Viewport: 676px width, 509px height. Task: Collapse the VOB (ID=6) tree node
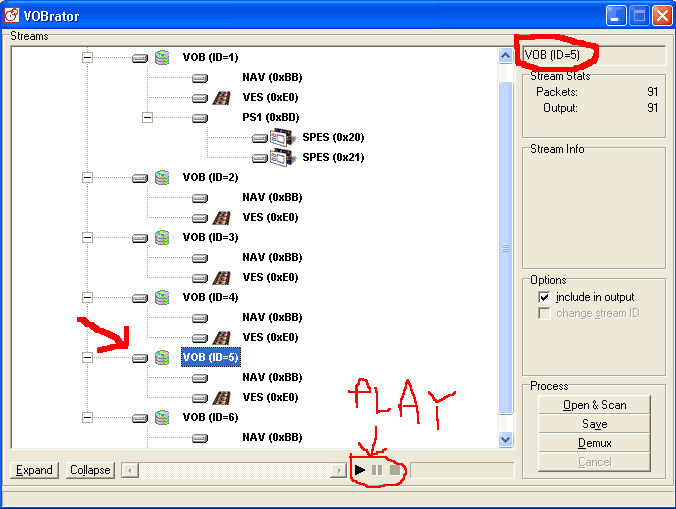(x=88, y=417)
